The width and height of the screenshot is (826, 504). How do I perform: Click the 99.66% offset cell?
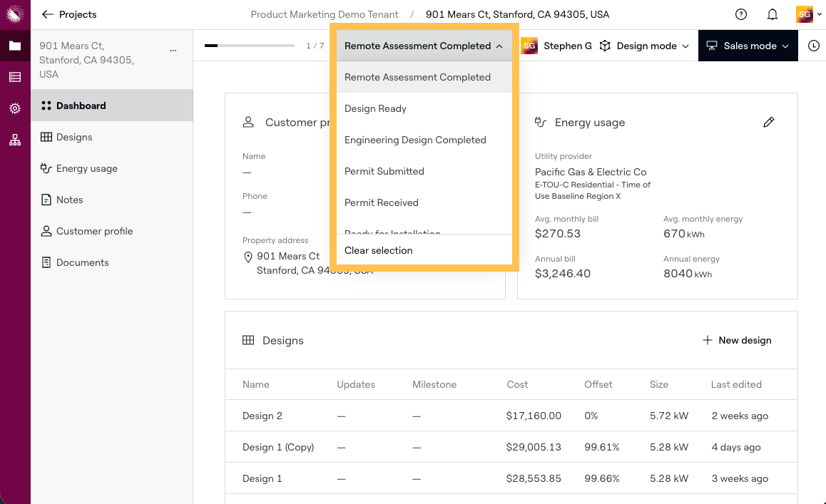tap(601, 478)
